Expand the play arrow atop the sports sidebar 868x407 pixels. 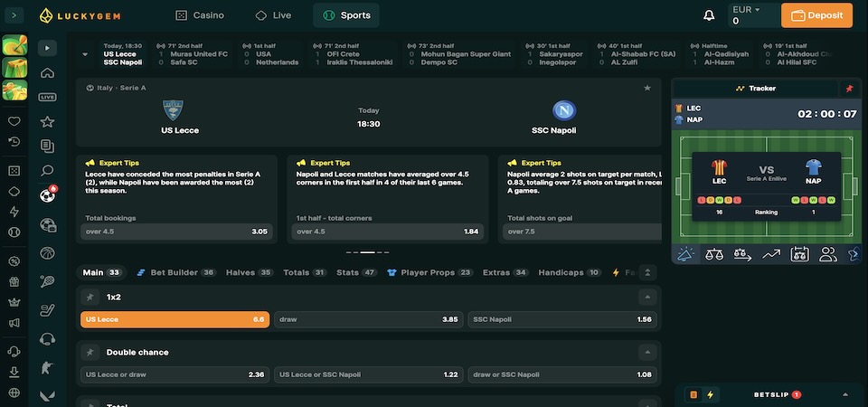click(x=48, y=48)
